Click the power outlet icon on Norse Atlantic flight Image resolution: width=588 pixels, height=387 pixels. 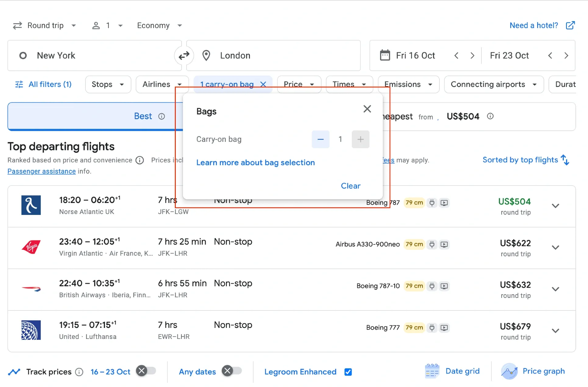click(432, 203)
